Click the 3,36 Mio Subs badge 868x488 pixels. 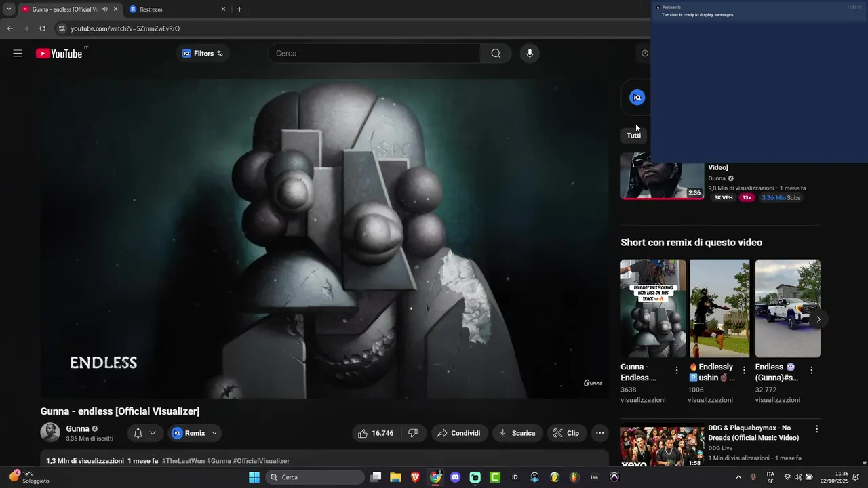pos(781,198)
